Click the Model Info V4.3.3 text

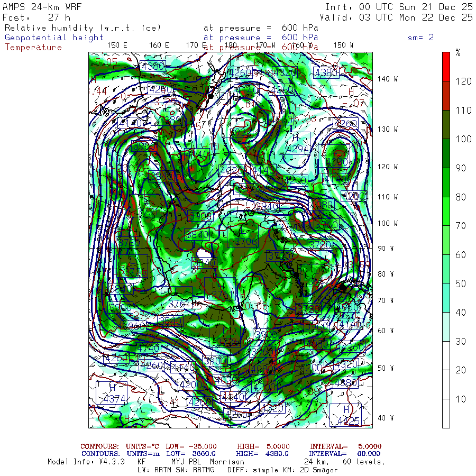click(86, 462)
